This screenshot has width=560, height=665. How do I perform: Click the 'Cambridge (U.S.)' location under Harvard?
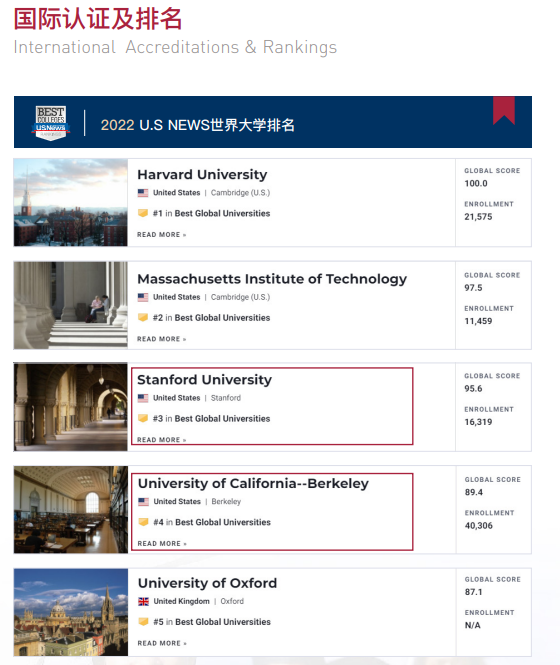pos(240,193)
